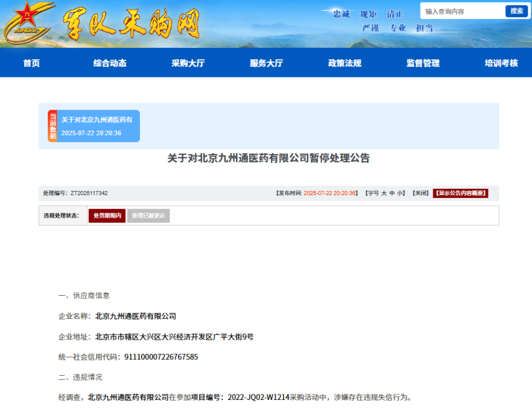Click the 二、违规情况 heading
The width and height of the screenshot is (532, 412).
click(80, 377)
